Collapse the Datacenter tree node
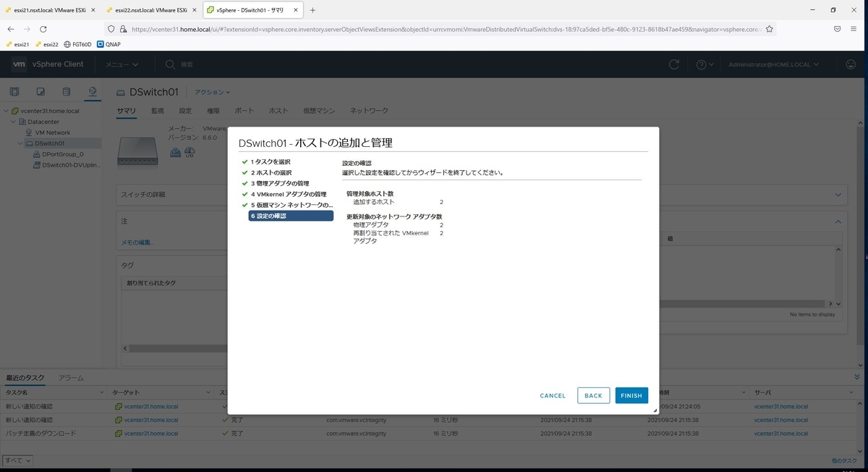Image resolution: width=868 pixels, height=472 pixels. point(13,122)
